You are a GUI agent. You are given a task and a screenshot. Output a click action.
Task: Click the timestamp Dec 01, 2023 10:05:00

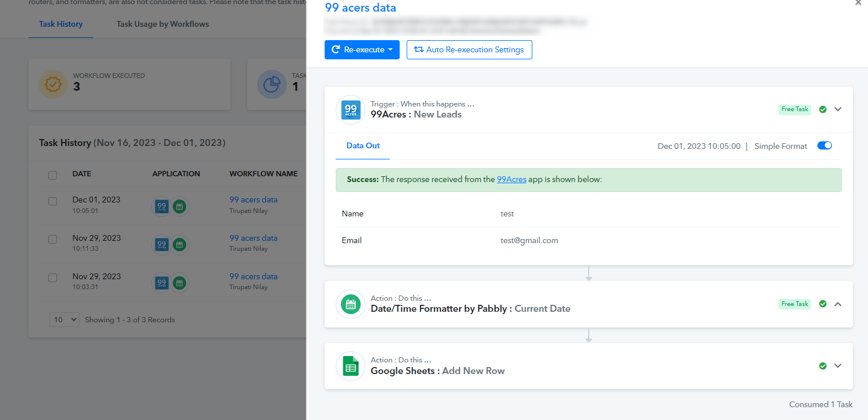click(699, 147)
